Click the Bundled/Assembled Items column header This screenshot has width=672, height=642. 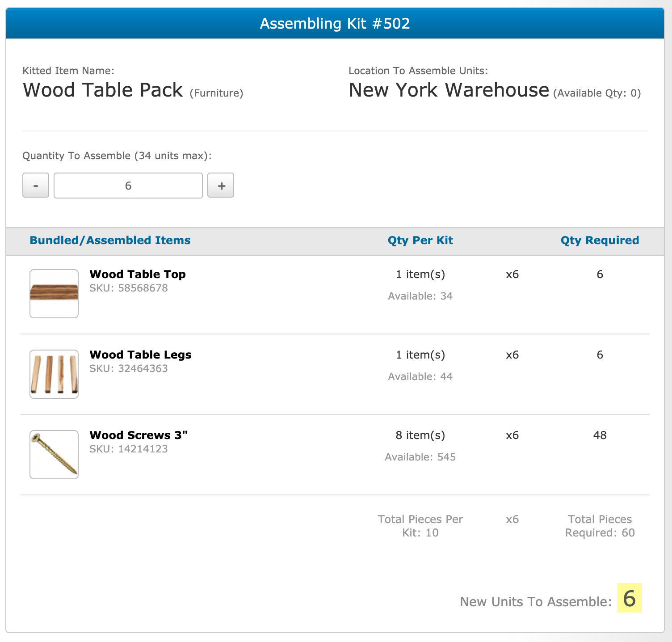pos(110,241)
